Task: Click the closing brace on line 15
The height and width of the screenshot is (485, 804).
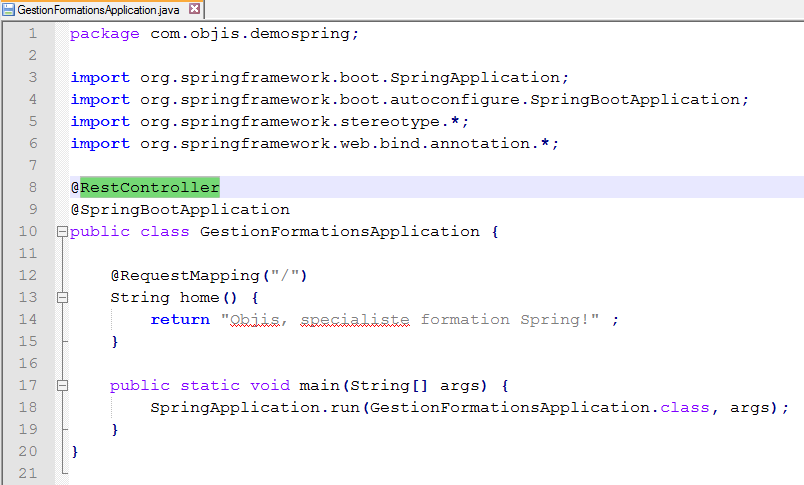Action: point(115,342)
